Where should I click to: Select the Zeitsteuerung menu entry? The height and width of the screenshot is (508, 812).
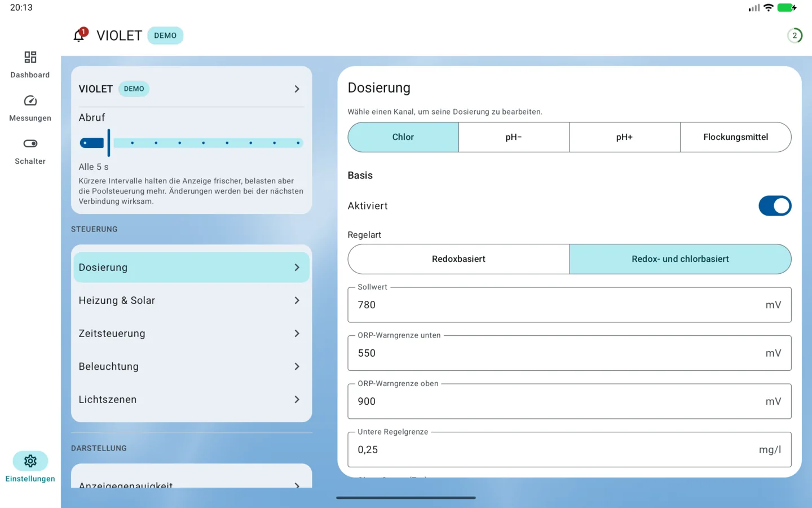coord(191,334)
